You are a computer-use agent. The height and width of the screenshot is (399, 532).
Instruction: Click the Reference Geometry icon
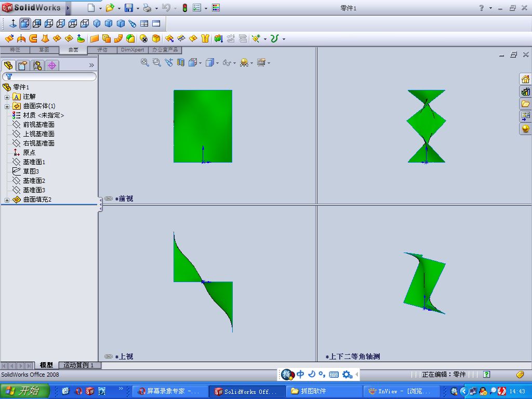256,38
